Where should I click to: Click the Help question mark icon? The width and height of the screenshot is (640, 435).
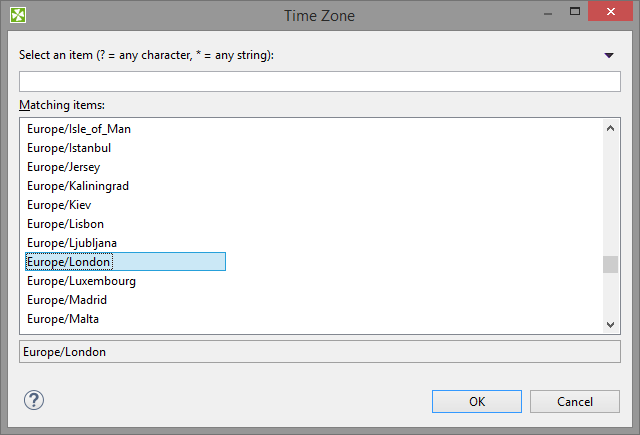click(x=34, y=400)
